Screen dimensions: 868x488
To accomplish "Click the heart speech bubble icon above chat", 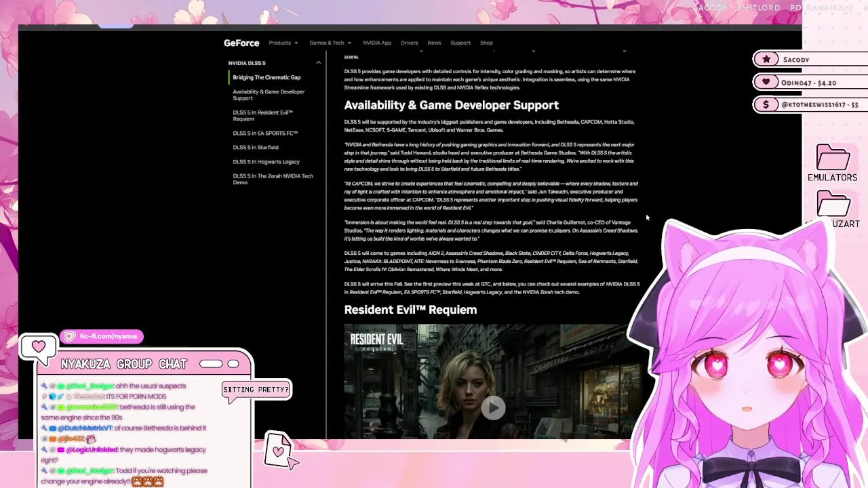I will pos(39,348).
